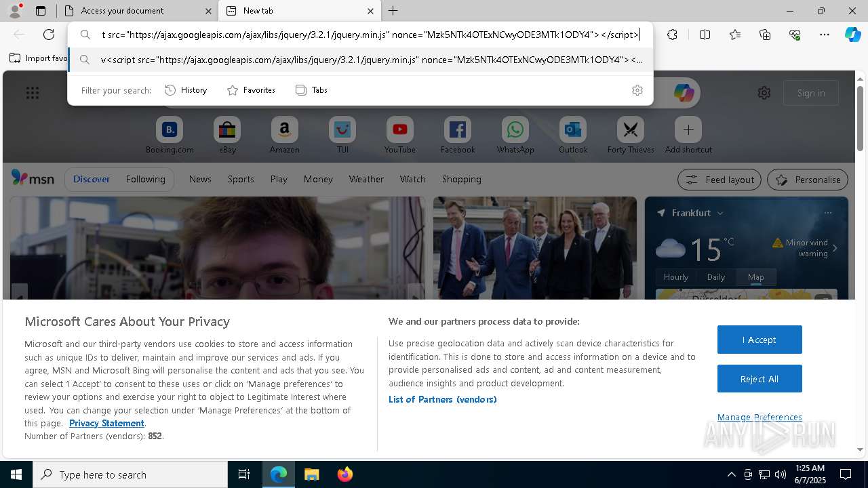
Task: Open the Play menu item
Action: pos(279,179)
